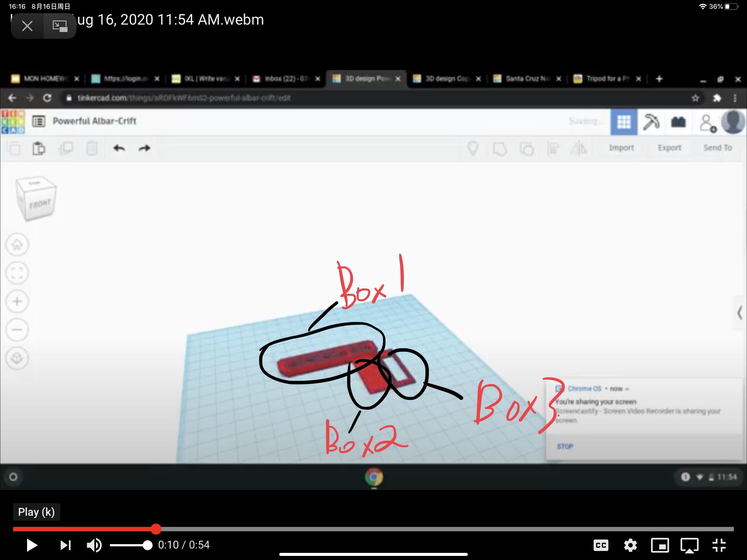Open video settings gear
The height and width of the screenshot is (560, 747).
click(630, 545)
